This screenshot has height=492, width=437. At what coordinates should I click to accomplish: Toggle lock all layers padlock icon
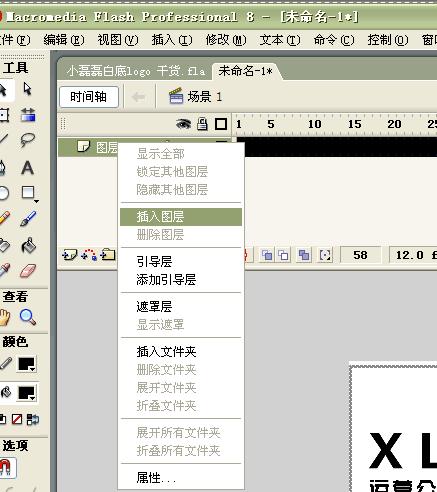[x=202, y=124]
